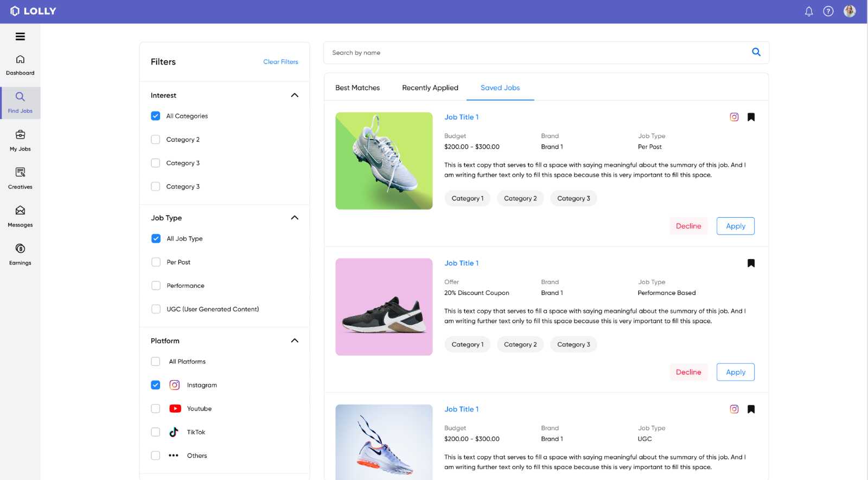Check the Per Post checkbox
868x480 pixels.
(x=156, y=262)
